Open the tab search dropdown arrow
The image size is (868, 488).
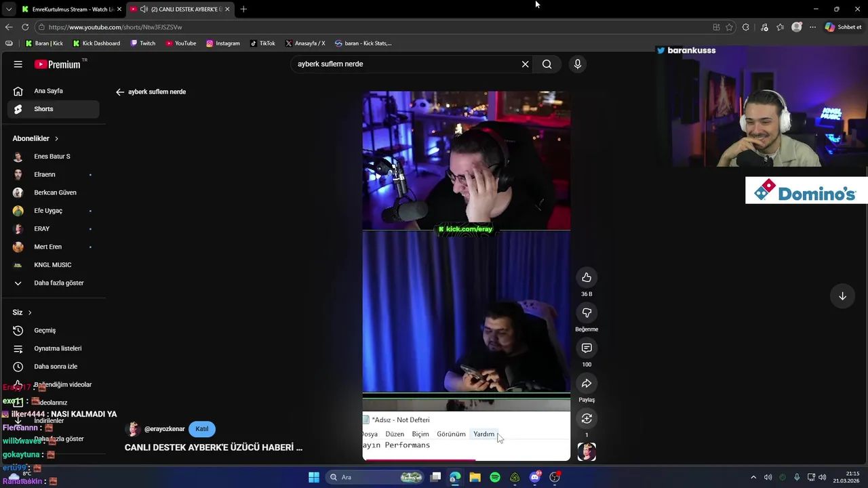point(8,9)
